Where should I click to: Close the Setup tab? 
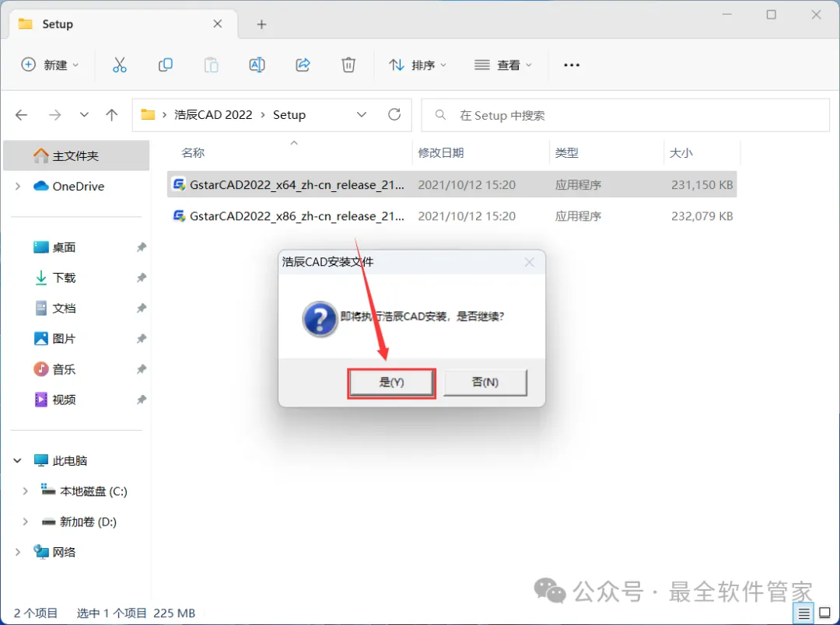coord(218,23)
